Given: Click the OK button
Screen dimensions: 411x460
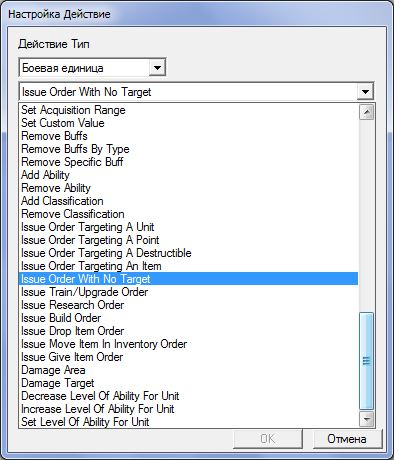Looking at the screenshot, I should pos(268,439).
